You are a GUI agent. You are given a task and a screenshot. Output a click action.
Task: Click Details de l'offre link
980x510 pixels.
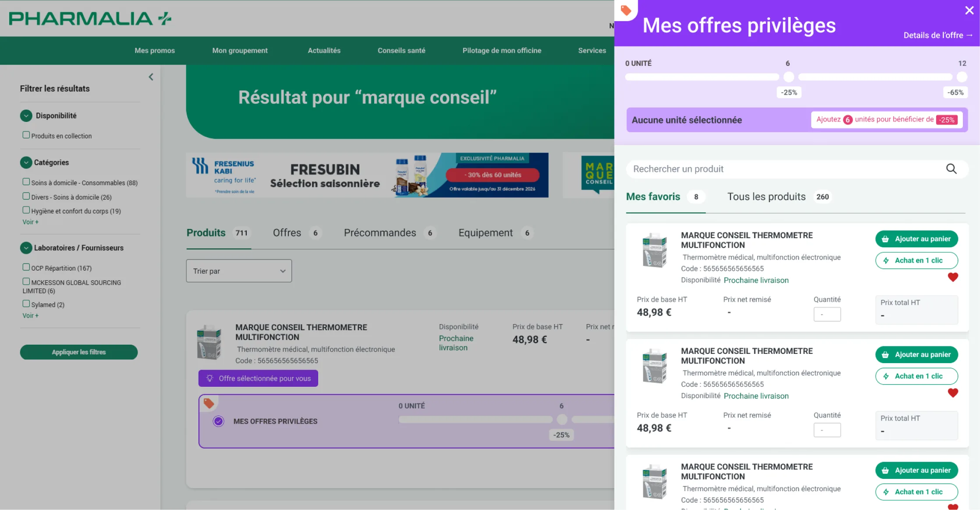pos(938,35)
